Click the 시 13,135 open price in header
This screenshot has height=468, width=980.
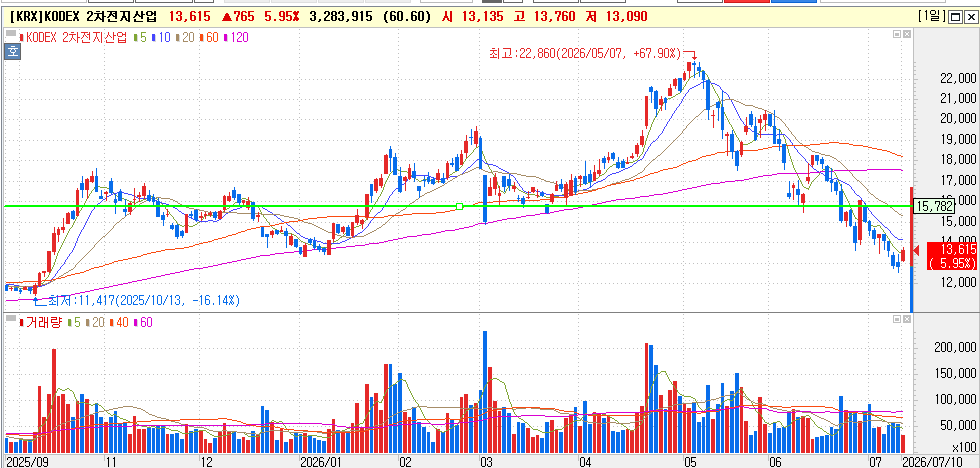click(472, 17)
